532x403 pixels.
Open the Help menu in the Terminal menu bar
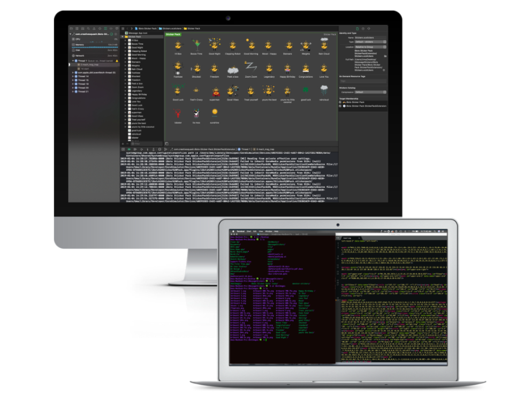pyautogui.click(x=276, y=231)
